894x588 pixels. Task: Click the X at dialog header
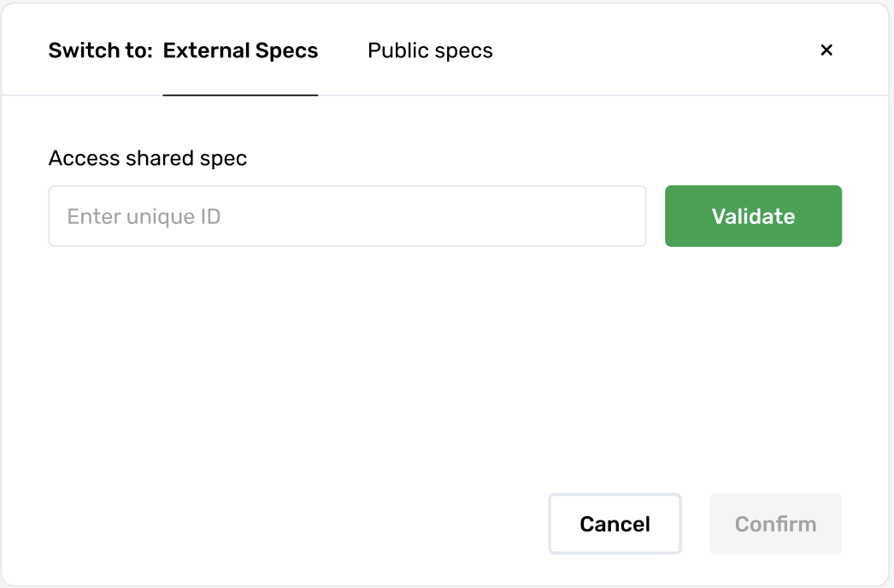point(826,50)
